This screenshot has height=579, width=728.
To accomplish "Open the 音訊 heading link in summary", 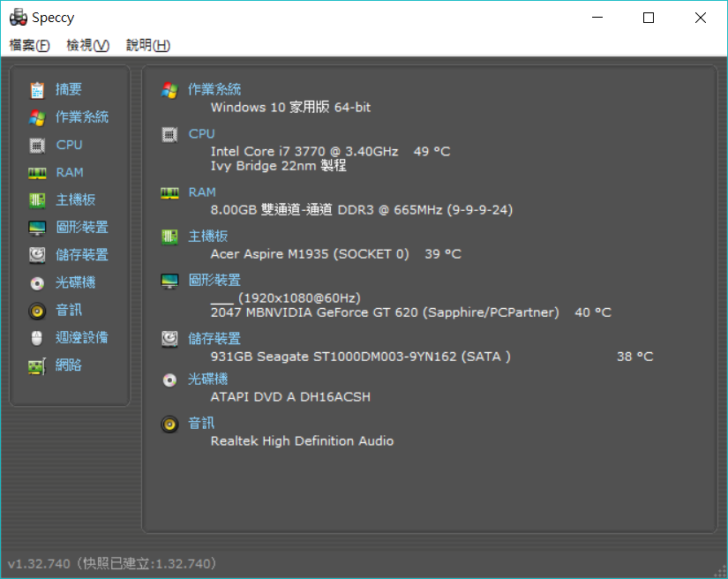I will pos(201,423).
